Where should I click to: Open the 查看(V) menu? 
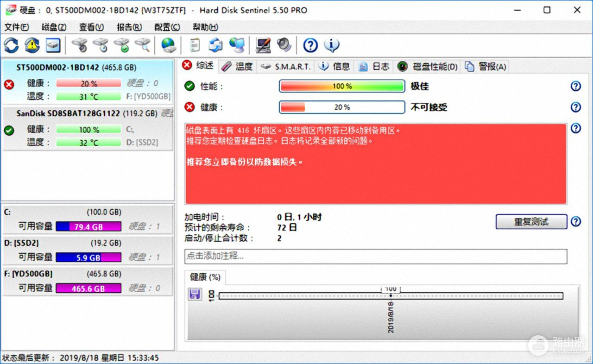(x=91, y=27)
